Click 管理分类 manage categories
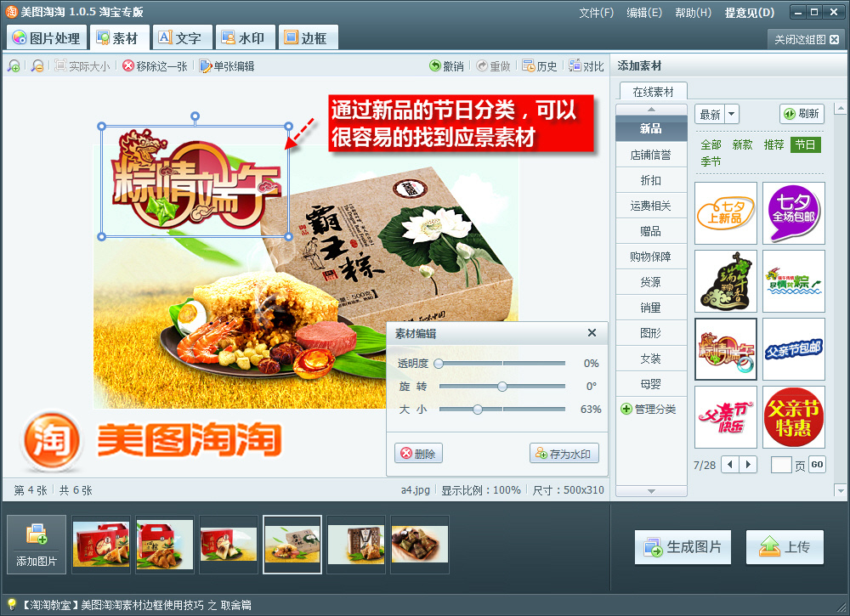The width and height of the screenshot is (850, 616). pyautogui.click(x=649, y=409)
